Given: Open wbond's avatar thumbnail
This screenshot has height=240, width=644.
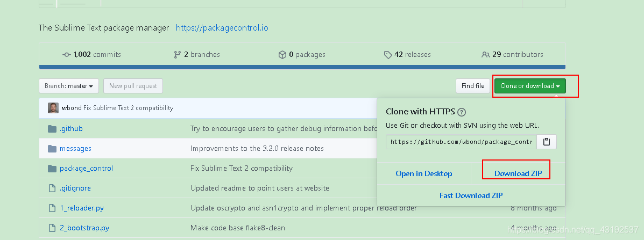Looking at the screenshot, I should [53, 108].
